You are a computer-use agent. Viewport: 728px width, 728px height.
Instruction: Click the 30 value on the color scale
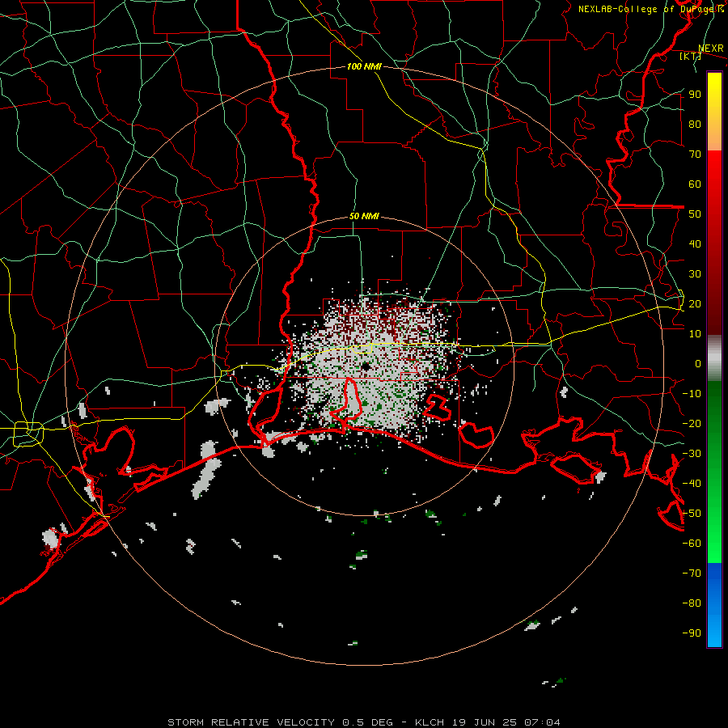[x=695, y=274]
